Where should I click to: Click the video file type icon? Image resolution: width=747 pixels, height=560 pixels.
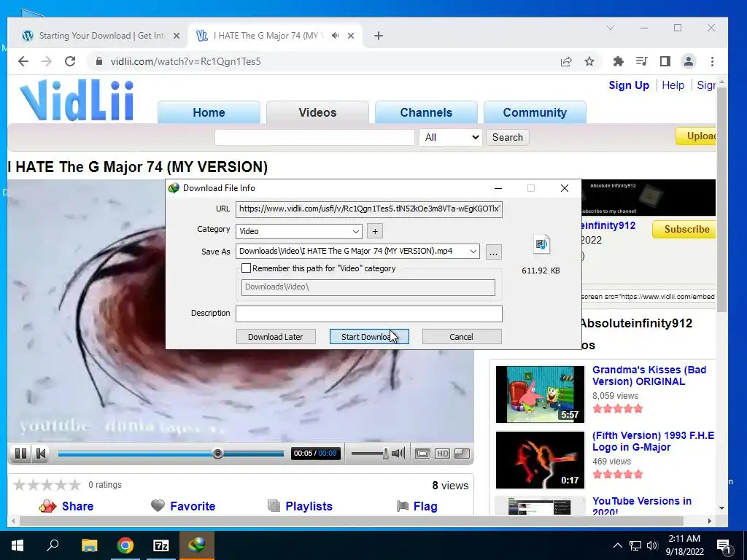pos(541,244)
